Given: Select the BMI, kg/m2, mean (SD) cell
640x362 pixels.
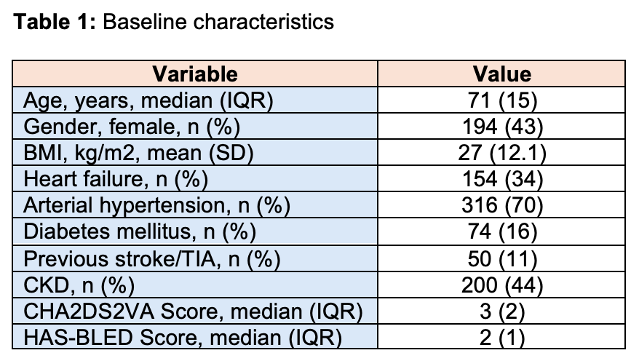Looking at the screenshot, I should (x=195, y=153).
